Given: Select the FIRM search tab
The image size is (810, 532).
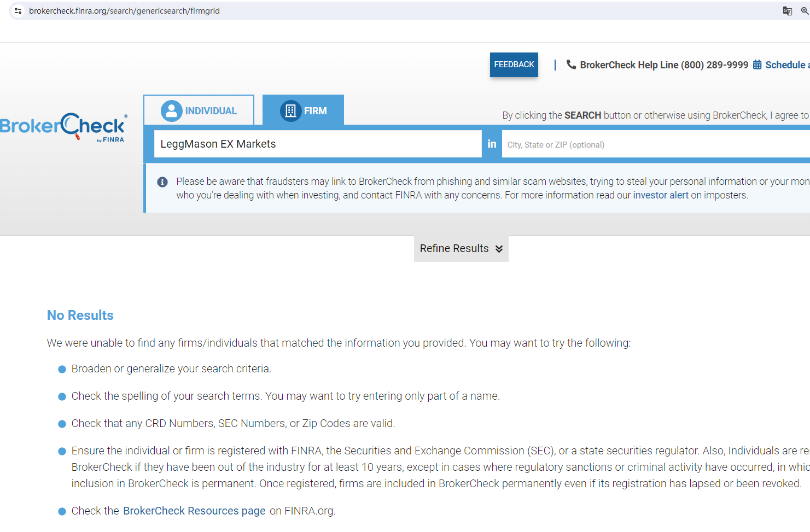Looking at the screenshot, I should click(x=304, y=110).
